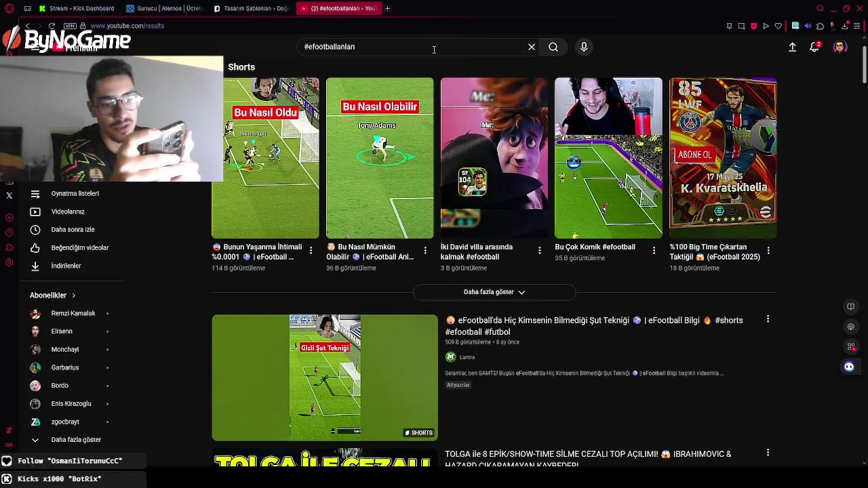This screenshot has width=868, height=488.
Task: Open Opera easy setup sliders icon
Action: click(x=857, y=26)
